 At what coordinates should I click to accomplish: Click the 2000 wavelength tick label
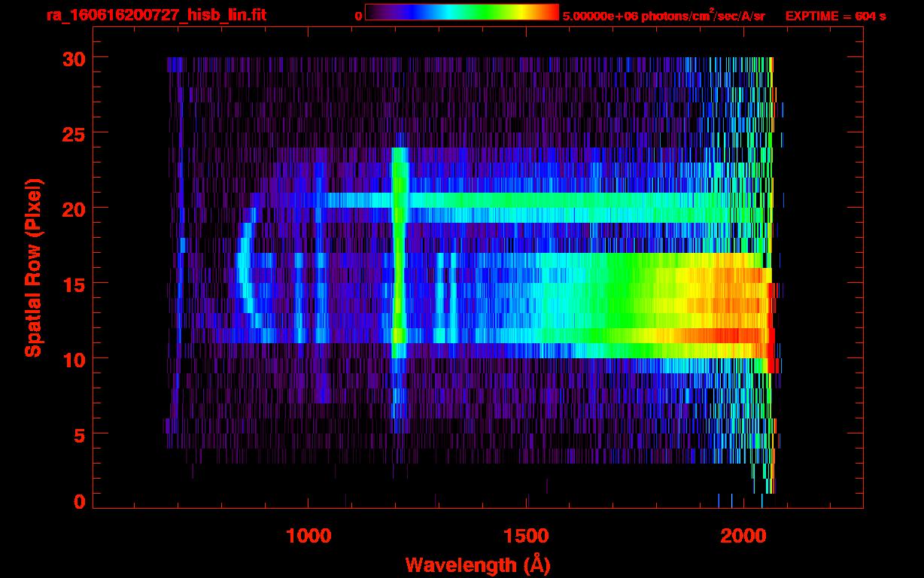click(743, 536)
